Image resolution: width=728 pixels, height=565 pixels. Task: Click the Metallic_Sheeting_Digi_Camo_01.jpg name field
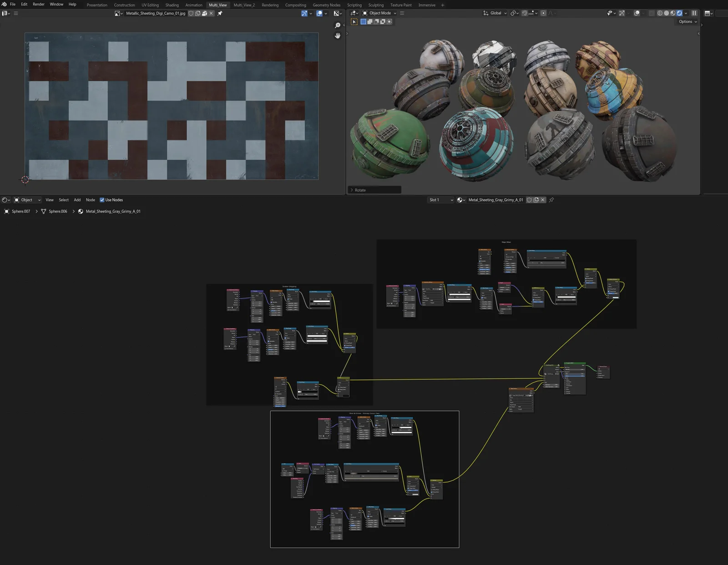[x=155, y=13]
